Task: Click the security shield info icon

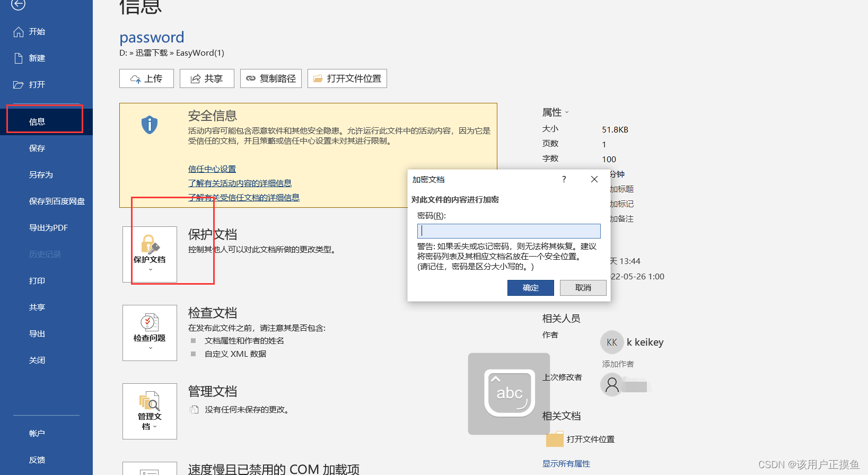Action: coord(150,125)
